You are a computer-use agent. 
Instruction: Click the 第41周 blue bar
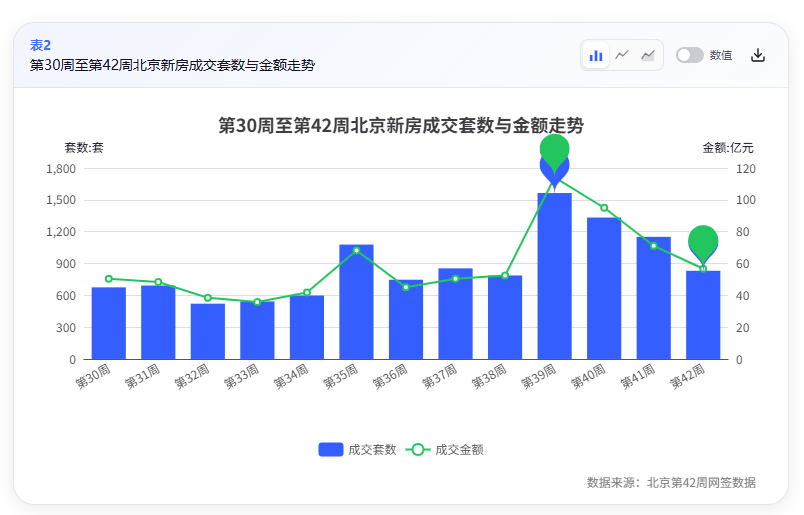click(654, 298)
